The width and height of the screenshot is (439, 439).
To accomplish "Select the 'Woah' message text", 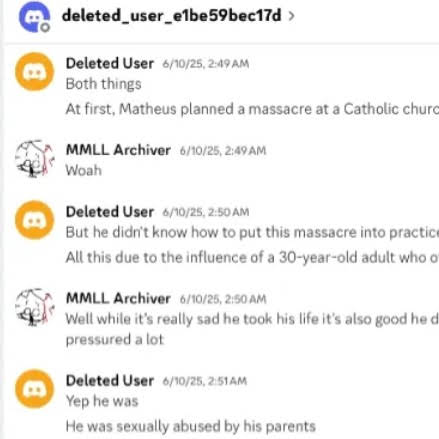I will coord(84,171).
